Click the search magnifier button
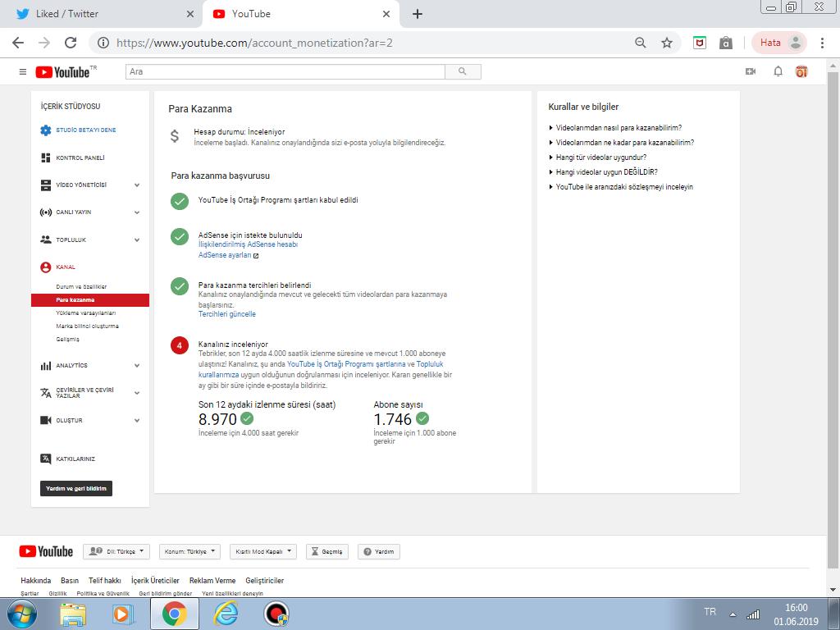840x630 pixels. pos(463,72)
